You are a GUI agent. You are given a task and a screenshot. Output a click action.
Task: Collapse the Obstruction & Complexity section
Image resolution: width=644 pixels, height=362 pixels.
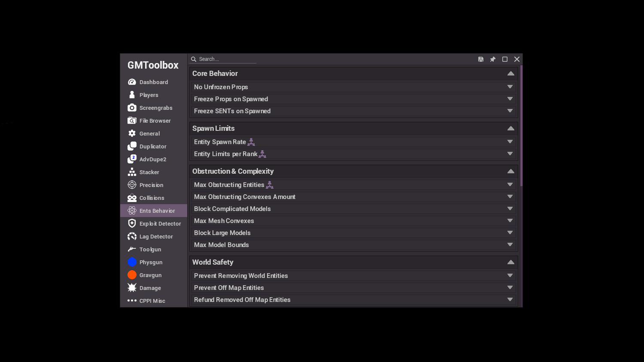coord(511,171)
